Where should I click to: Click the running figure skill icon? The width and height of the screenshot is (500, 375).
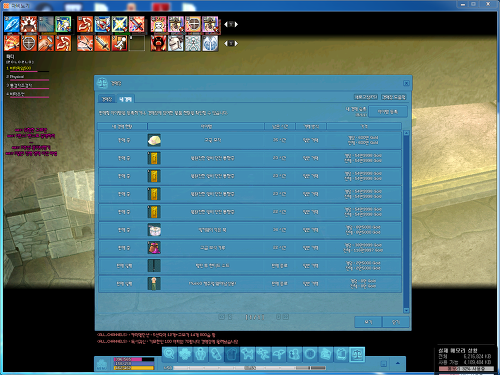[x=119, y=43]
